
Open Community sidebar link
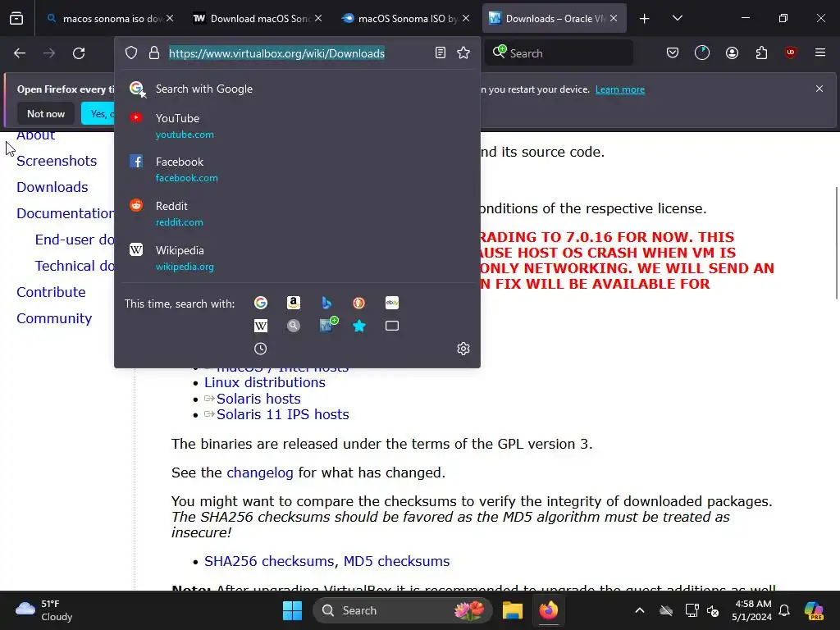pyautogui.click(x=54, y=318)
